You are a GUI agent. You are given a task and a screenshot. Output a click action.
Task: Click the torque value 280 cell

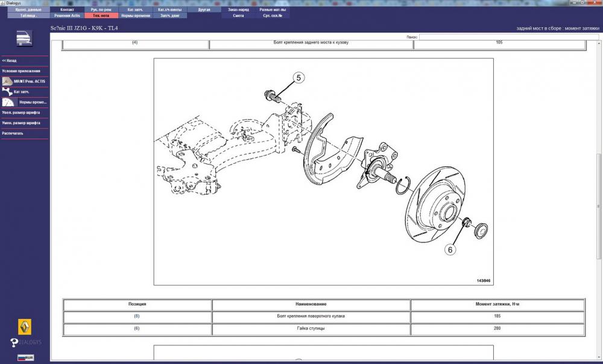tap(497, 328)
